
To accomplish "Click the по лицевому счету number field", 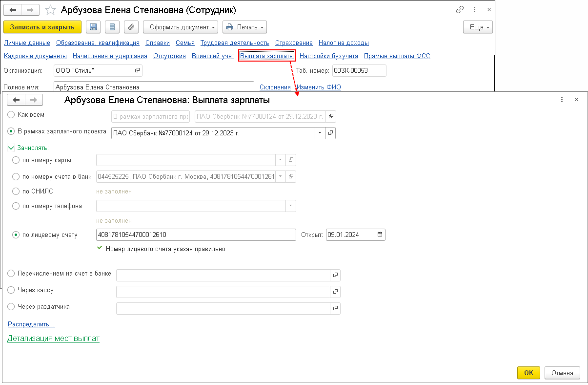I will click(196, 235).
